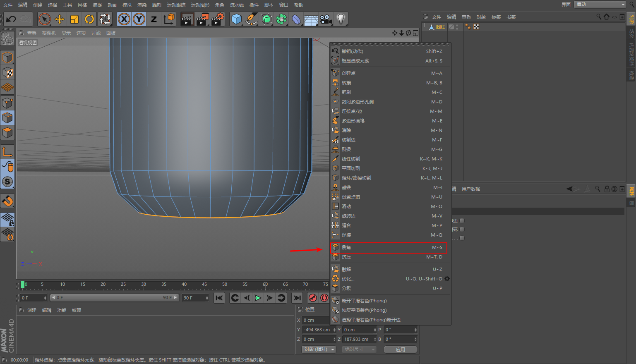This screenshot has height=364, width=636.
Task: Click the checkerboard texture tag on 圆柱
Action: point(476,27)
